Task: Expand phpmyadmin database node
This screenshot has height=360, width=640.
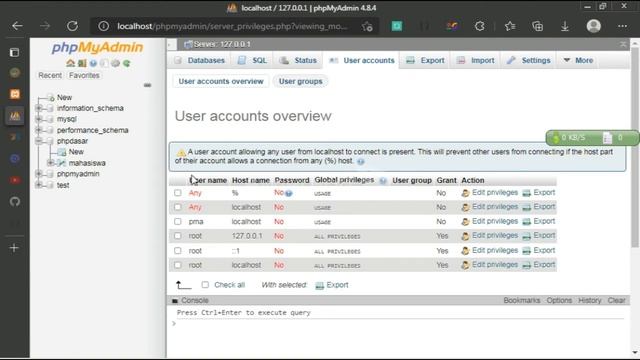Action: 39,174
